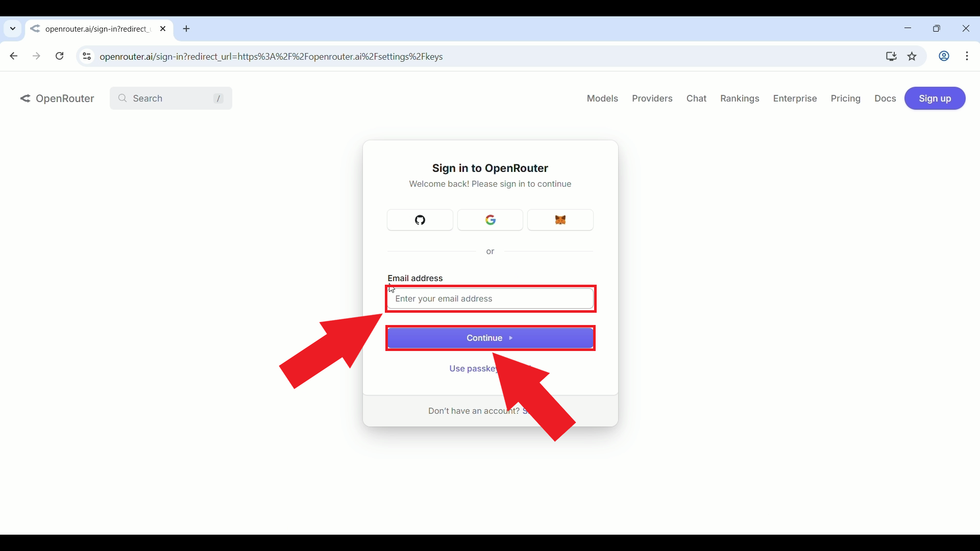The image size is (980, 551).
Task: Click the Sign up button
Action: tap(935, 98)
